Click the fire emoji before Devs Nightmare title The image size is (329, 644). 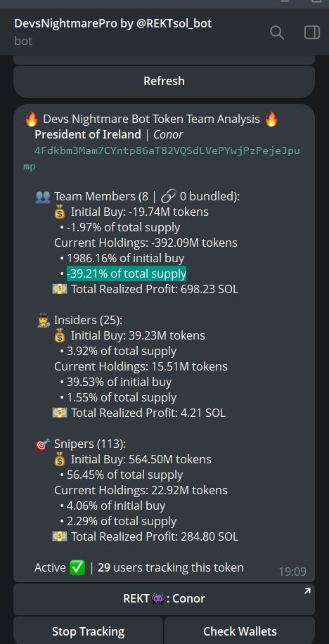tap(31, 120)
